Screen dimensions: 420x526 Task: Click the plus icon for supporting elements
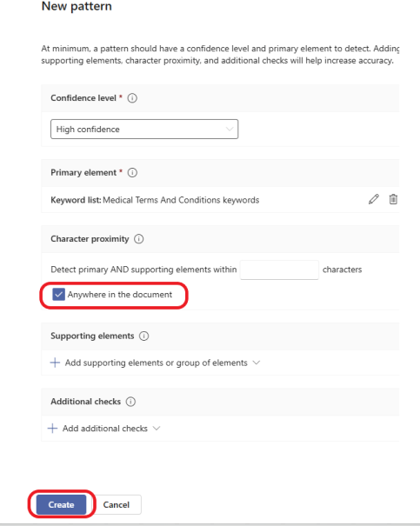55,363
